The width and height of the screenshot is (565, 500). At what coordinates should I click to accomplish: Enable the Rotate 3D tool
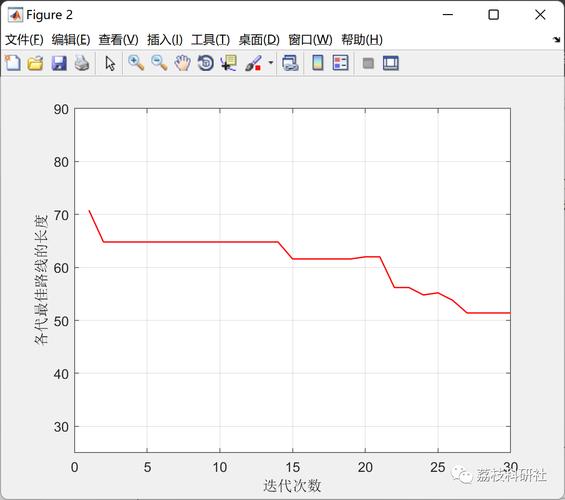click(x=206, y=63)
